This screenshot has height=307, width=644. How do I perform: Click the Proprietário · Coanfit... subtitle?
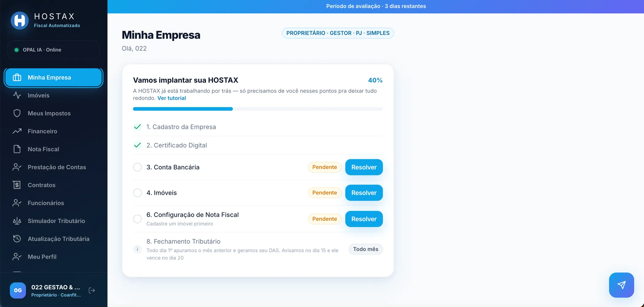(x=56, y=295)
